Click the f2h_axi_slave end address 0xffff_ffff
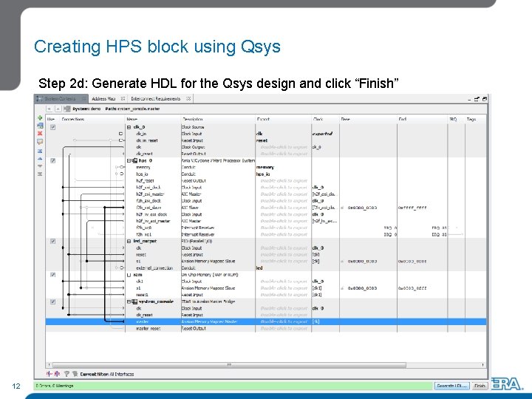 412,208
